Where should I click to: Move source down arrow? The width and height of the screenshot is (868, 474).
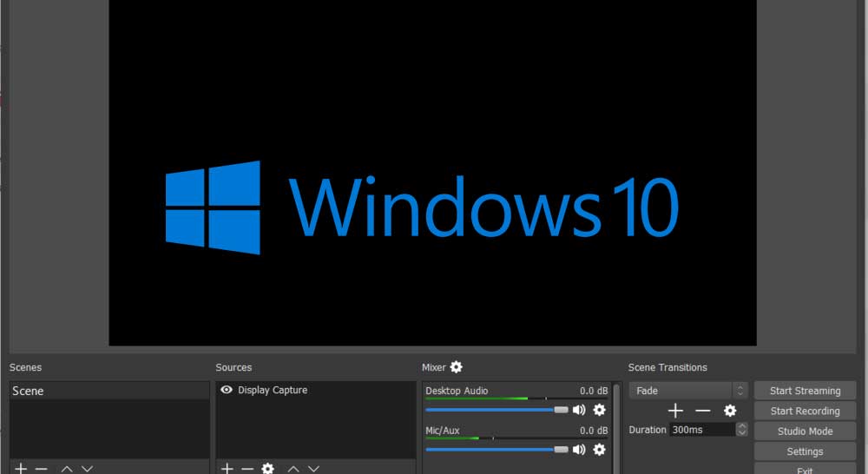(x=314, y=469)
